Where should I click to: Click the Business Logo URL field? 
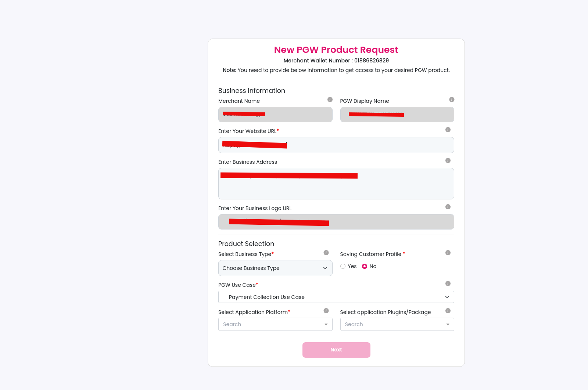pos(386,222)
